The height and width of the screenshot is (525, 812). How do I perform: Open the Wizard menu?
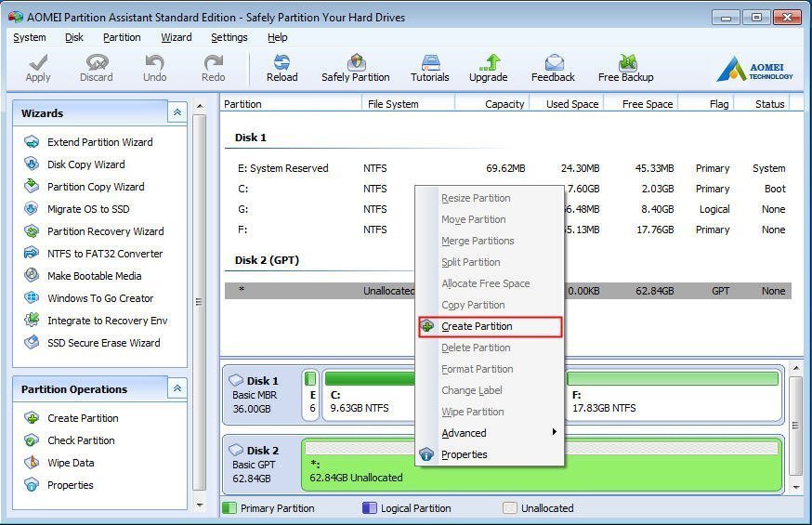(x=177, y=37)
